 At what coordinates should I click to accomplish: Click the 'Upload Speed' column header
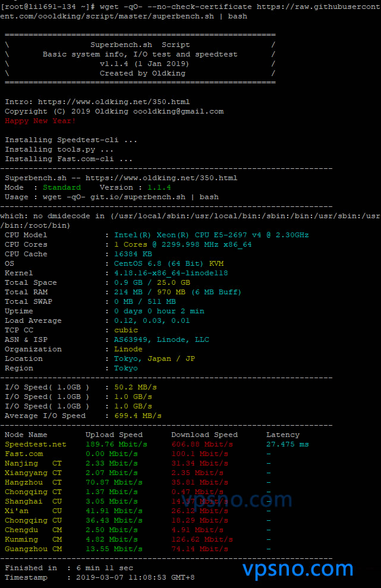114,435
